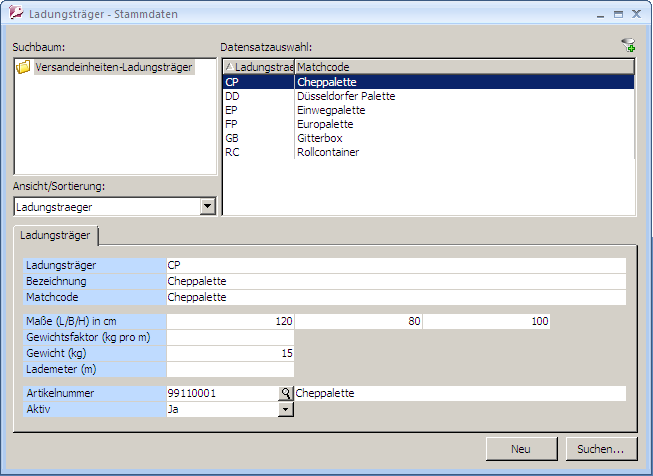The image size is (653, 476).
Task: Open the Ansicht/Sortierung dropdown
Action: point(207,206)
